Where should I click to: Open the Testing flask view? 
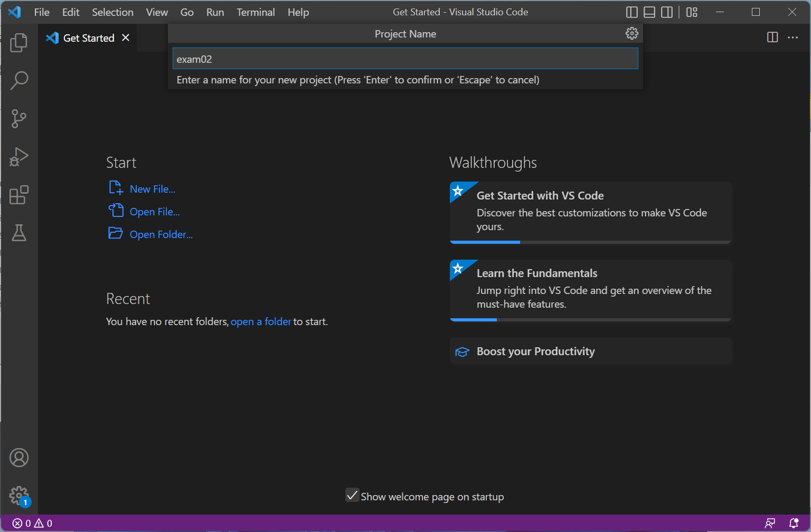(x=19, y=233)
